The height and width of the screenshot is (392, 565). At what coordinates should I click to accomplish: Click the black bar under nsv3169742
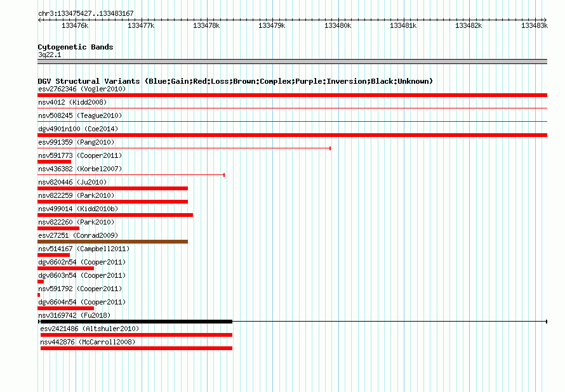click(136, 322)
